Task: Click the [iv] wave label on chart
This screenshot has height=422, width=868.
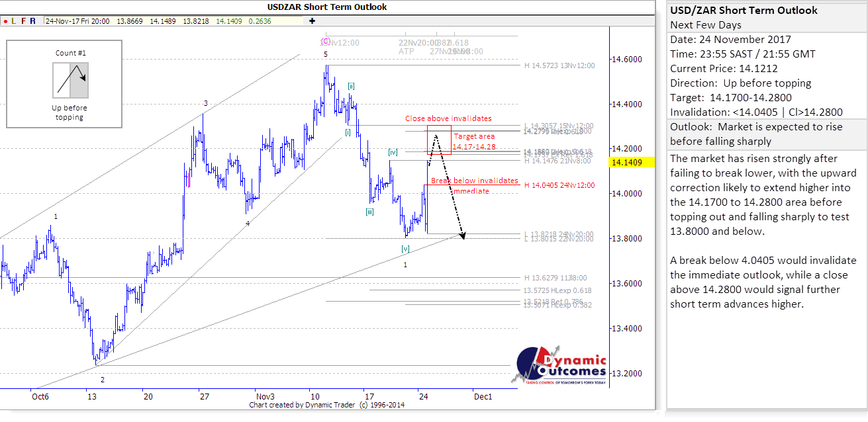Action: (x=393, y=152)
